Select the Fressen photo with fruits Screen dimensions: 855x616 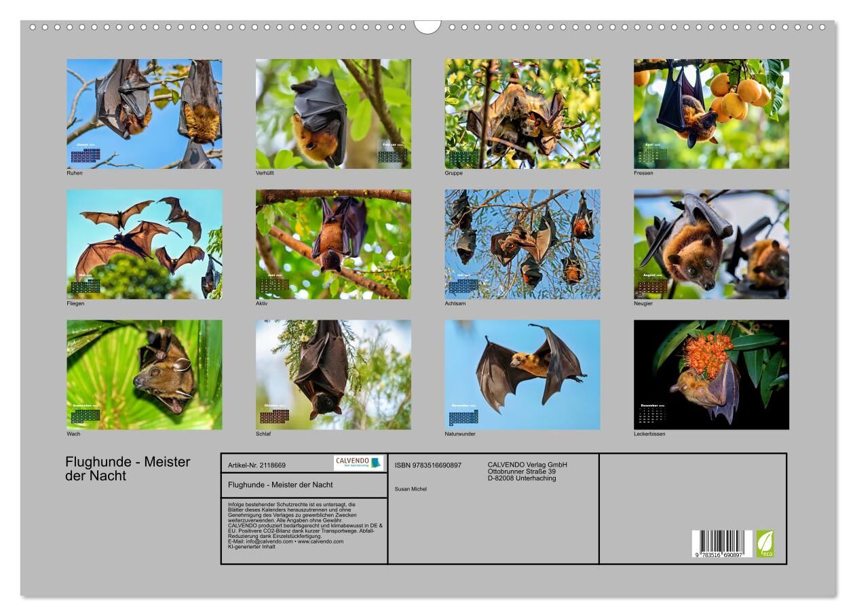pyautogui.click(x=711, y=113)
